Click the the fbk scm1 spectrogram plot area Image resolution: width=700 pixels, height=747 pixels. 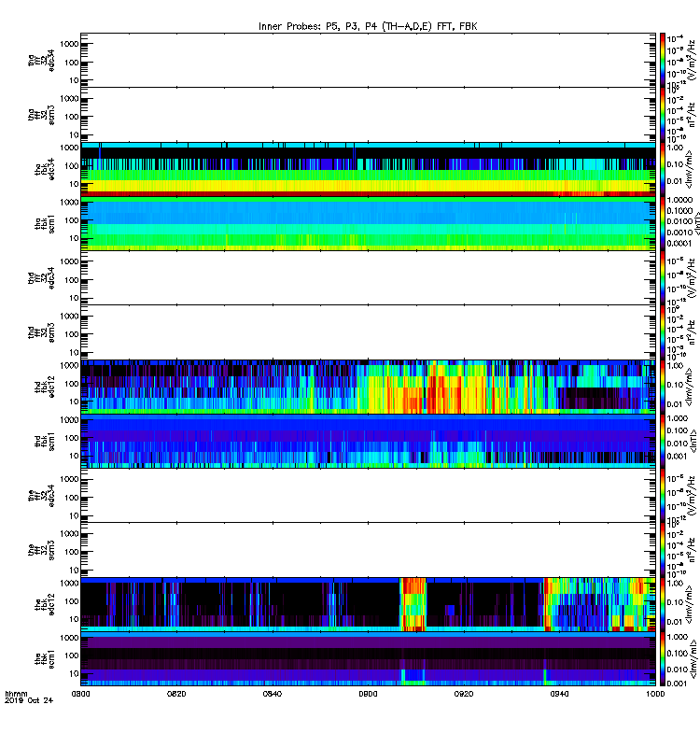coord(368,659)
